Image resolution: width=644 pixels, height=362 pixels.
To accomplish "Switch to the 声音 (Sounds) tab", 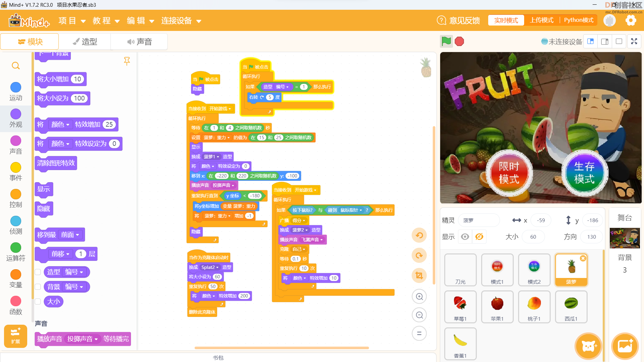I will (139, 42).
